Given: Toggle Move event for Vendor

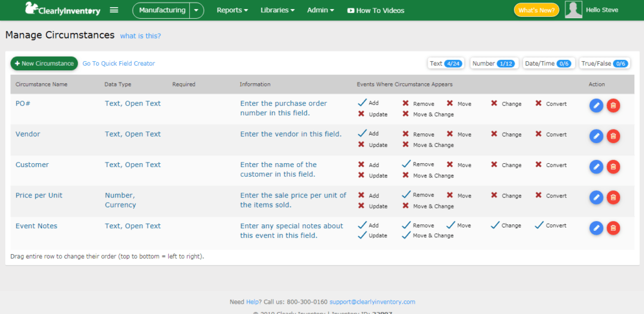Looking at the screenshot, I should pyautogui.click(x=450, y=134).
